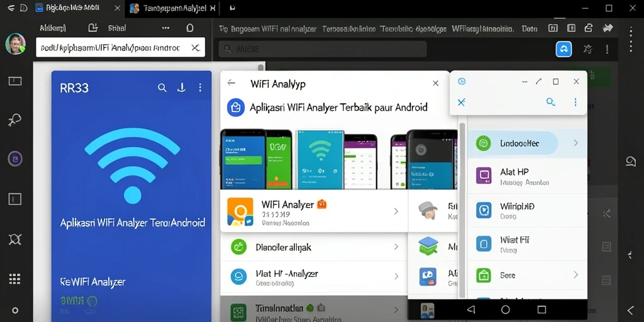
Task: Open the three-dot menu in the RR33 header
Action: 200,87
